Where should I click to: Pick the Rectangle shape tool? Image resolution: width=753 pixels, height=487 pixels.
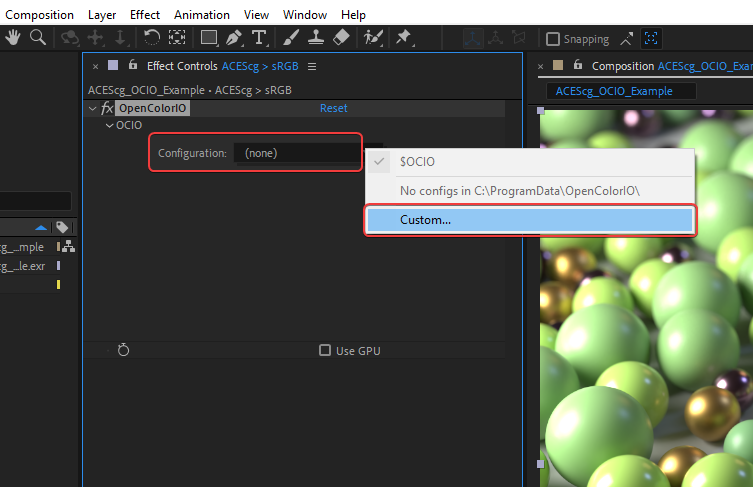coord(208,38)
